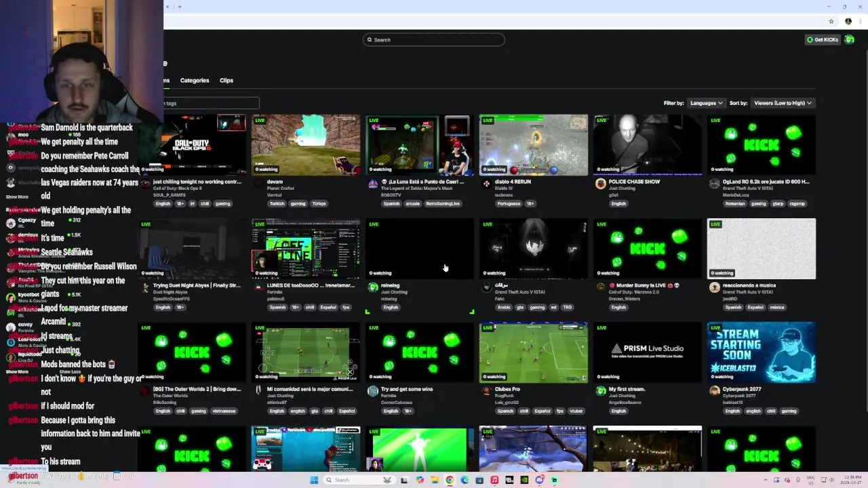Open a new browser tab with plus

click(179, 7)
